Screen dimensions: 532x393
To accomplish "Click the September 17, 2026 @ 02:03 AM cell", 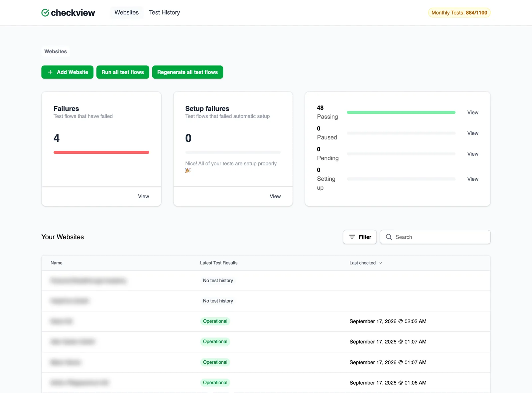I will coord(388,321).
